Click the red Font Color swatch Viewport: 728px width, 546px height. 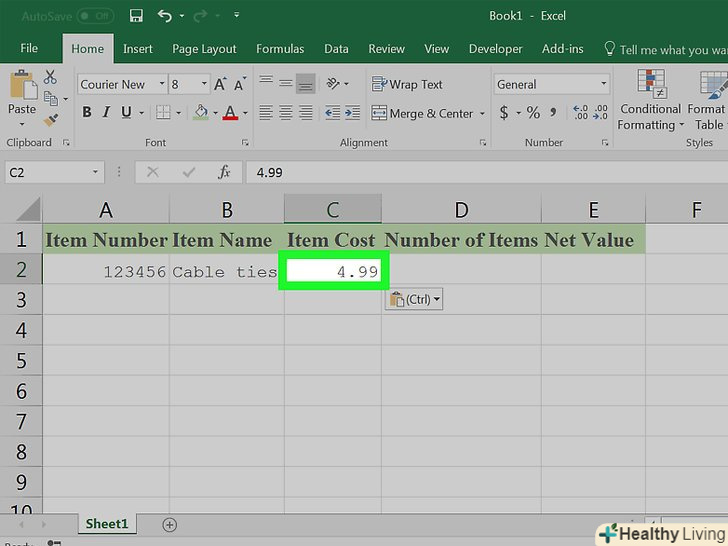(231, 113)
